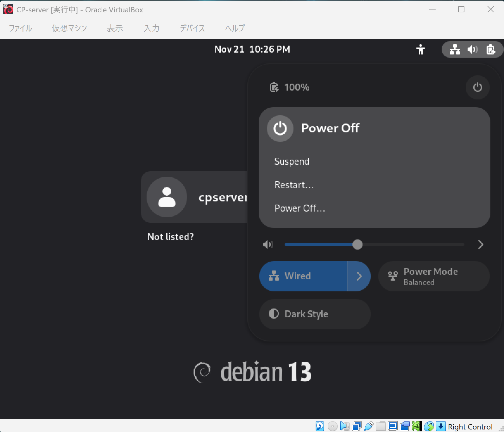Click VirtualBox mouse integration status icon
The height and width of the screenshot is (432, 504).
[429, 426]
